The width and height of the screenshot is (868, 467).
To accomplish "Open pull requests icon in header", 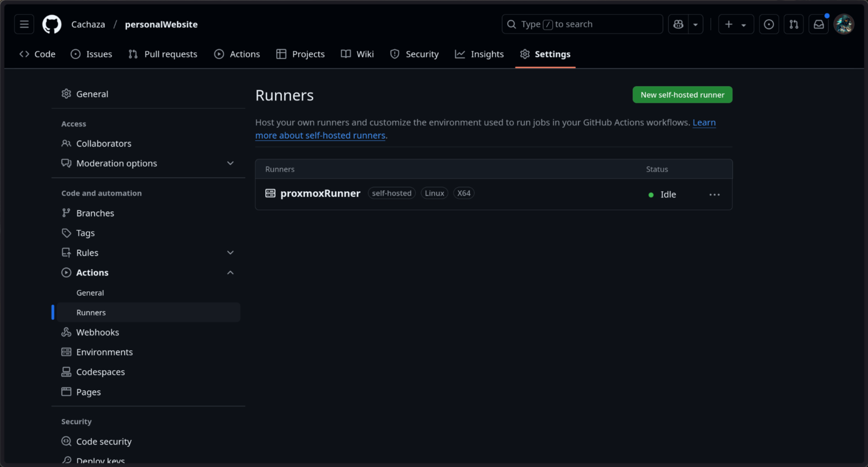I will [x=794, y=24].
